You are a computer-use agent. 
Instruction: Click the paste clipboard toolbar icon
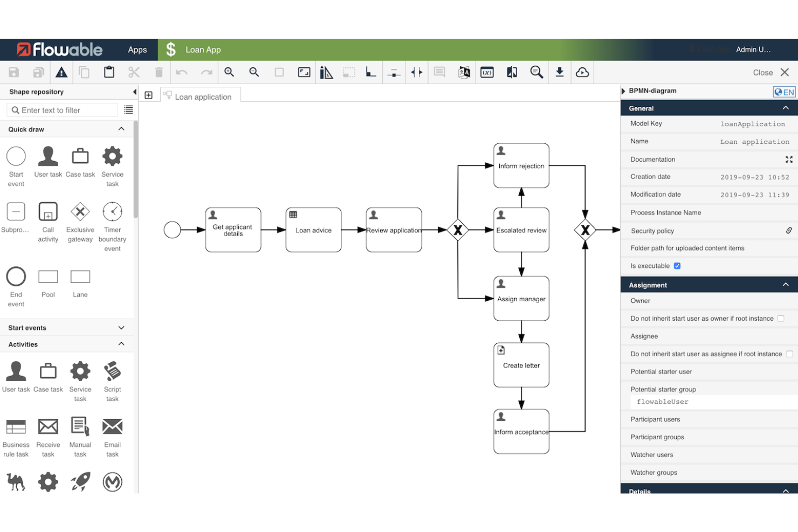point(109,72)
